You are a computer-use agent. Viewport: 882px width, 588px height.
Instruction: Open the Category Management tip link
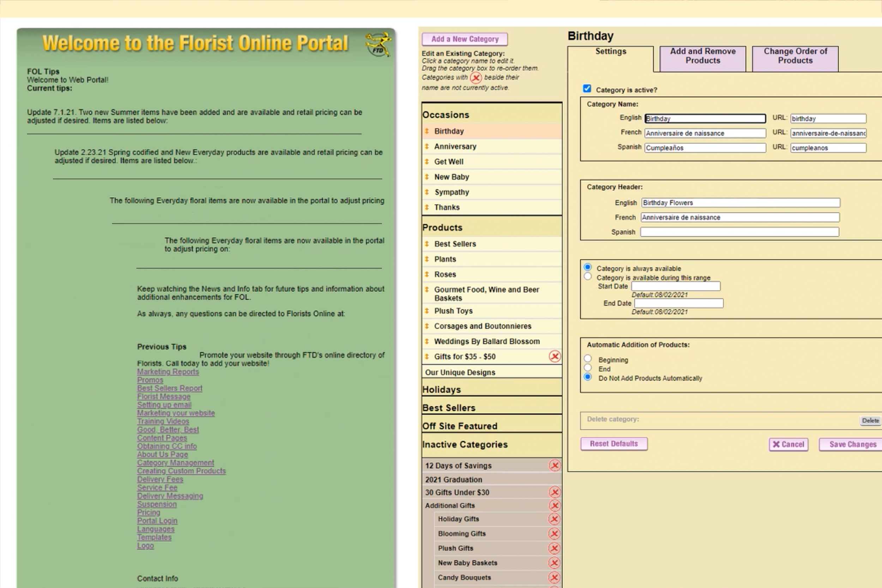coord(175,463)
